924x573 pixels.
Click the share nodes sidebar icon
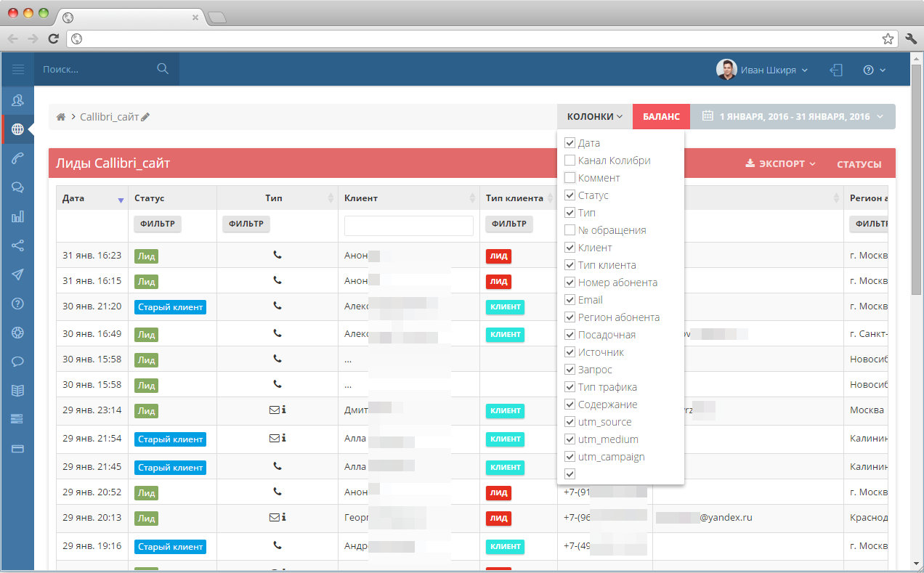tap(17, 245)
